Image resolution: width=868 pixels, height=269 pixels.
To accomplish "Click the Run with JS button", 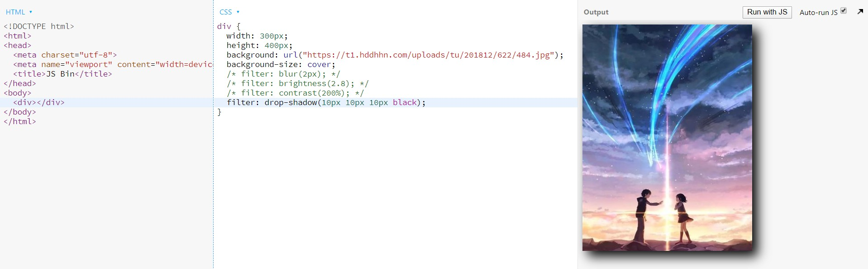I will point(767,12).
